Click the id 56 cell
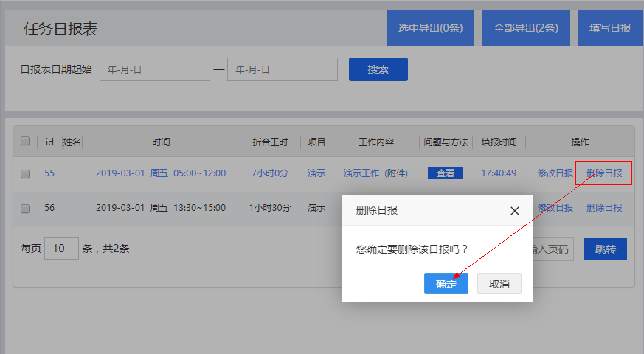644x354 pixels. coord(49,208)
